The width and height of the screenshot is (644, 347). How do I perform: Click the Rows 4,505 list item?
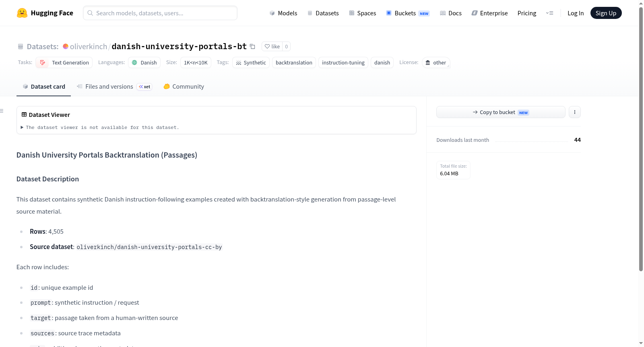tap(47, 231)
